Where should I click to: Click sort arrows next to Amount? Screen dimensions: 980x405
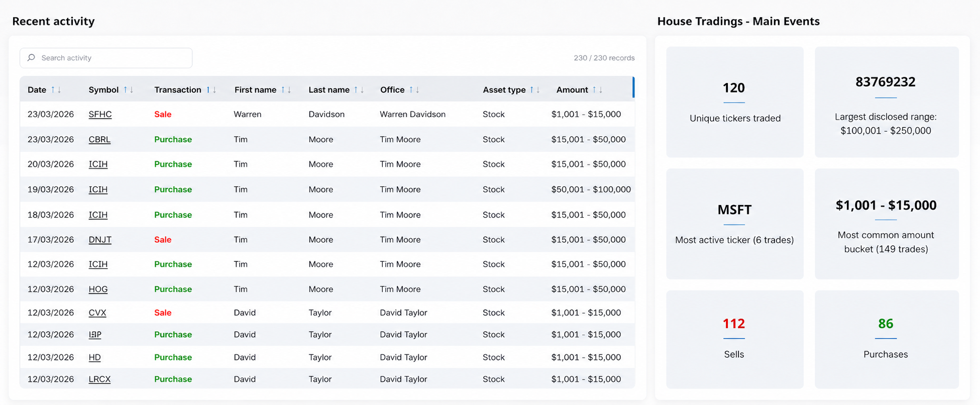598,90
